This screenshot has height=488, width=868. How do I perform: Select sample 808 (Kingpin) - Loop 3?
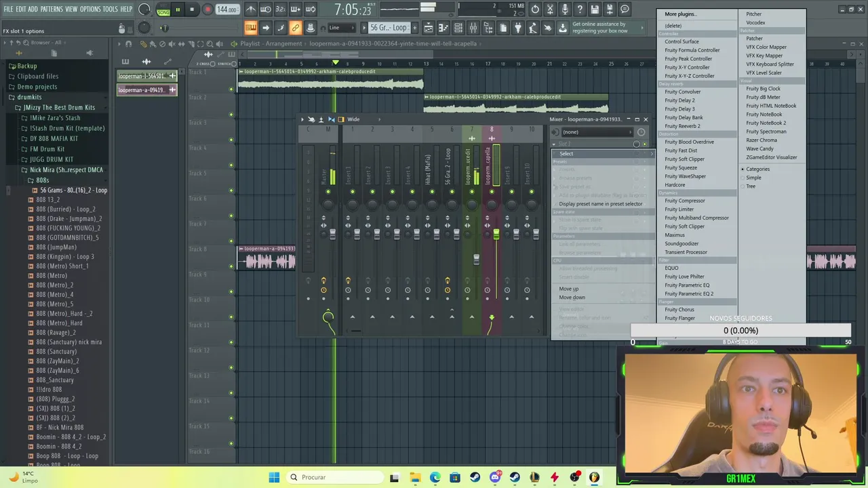click(x=65, y=257)
